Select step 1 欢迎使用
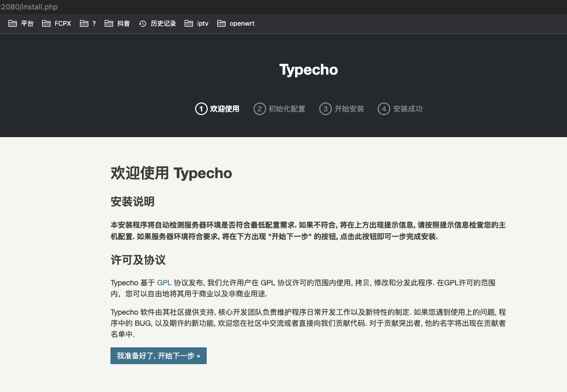Screen dimensions: 567x392 pyautogui.click(x=217, y=109)
